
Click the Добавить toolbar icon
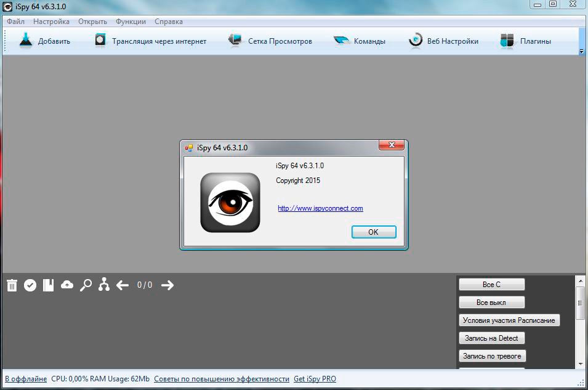pyautogui.click(x=25, y=41)
